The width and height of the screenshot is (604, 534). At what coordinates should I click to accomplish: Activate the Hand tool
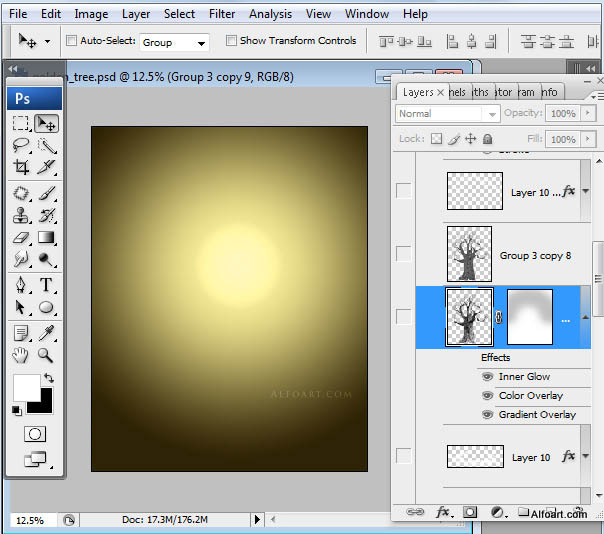pos(21,354)
